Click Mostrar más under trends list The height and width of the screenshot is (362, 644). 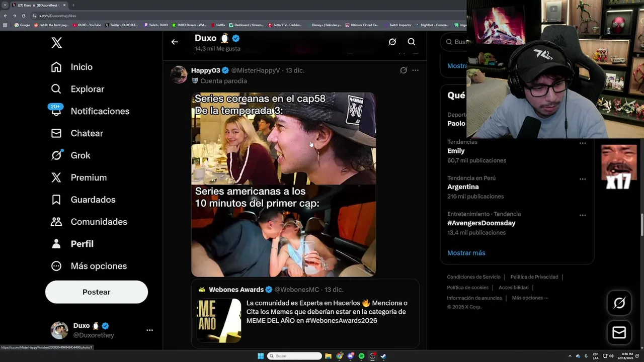click(x=466, y=253)
